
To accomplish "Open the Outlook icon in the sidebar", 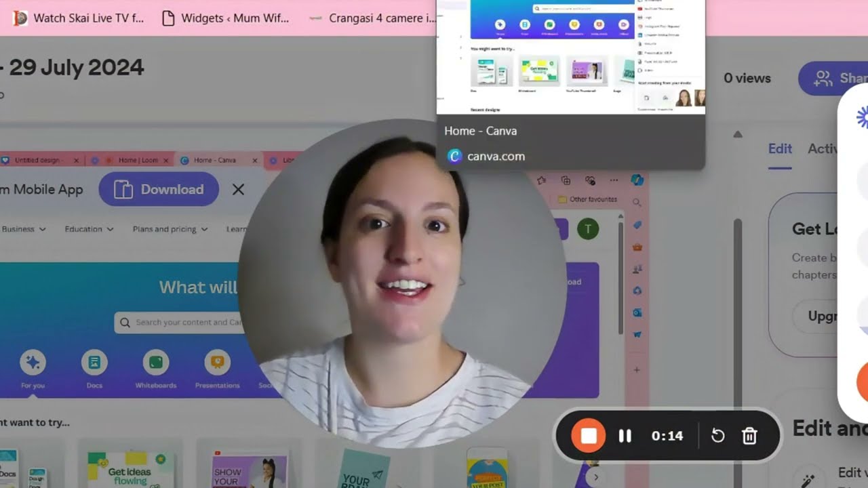I will 637,312.
